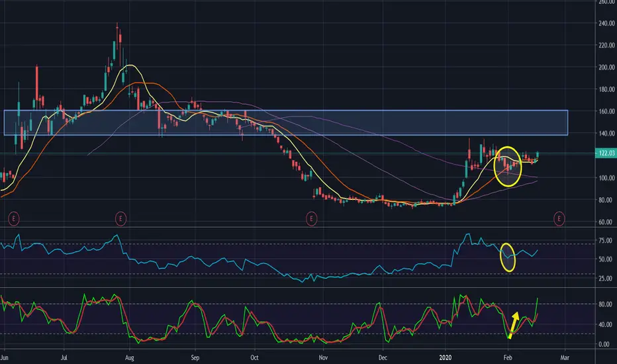Click the 240.00 price axis label
The height and width of the screenshot is (364, 617).
click(606, 24)
